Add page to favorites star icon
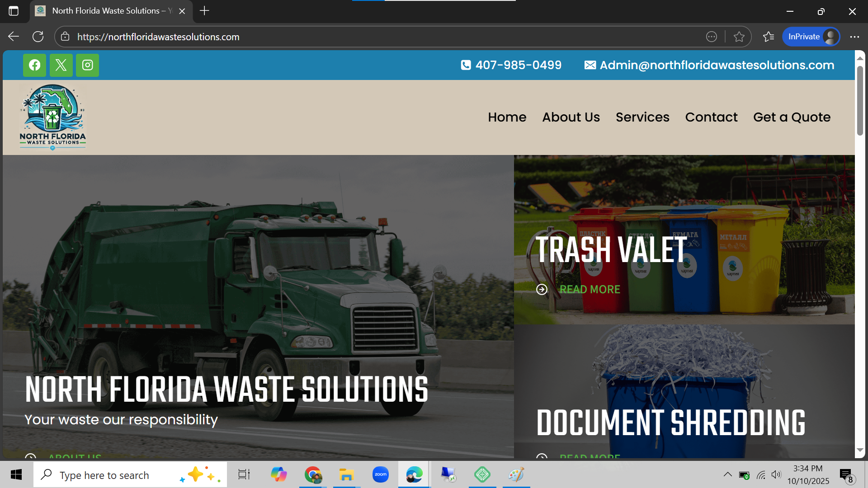This screenshot has height=488, width=868. point(739,37)
